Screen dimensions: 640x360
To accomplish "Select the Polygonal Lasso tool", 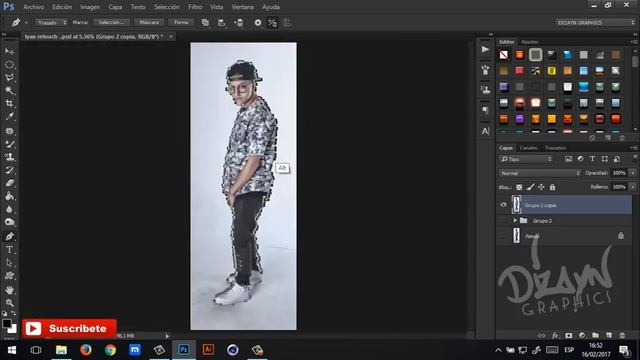I will point(9,78).
